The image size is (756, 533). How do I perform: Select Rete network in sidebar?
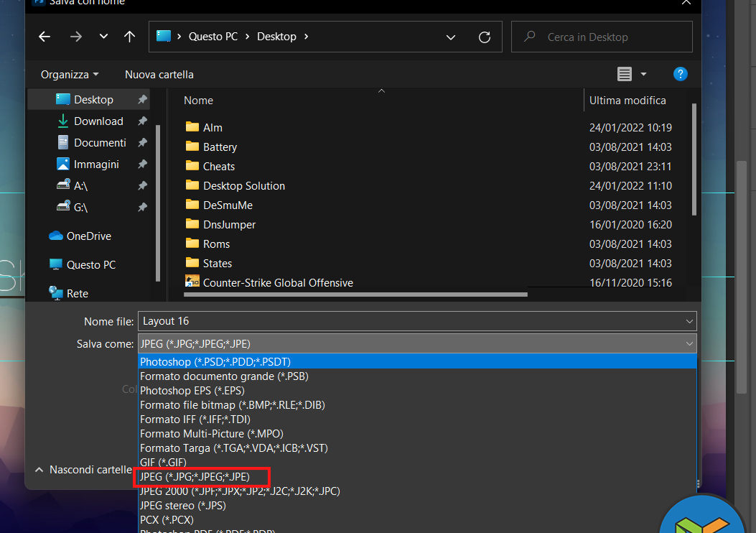pos(77,293)
